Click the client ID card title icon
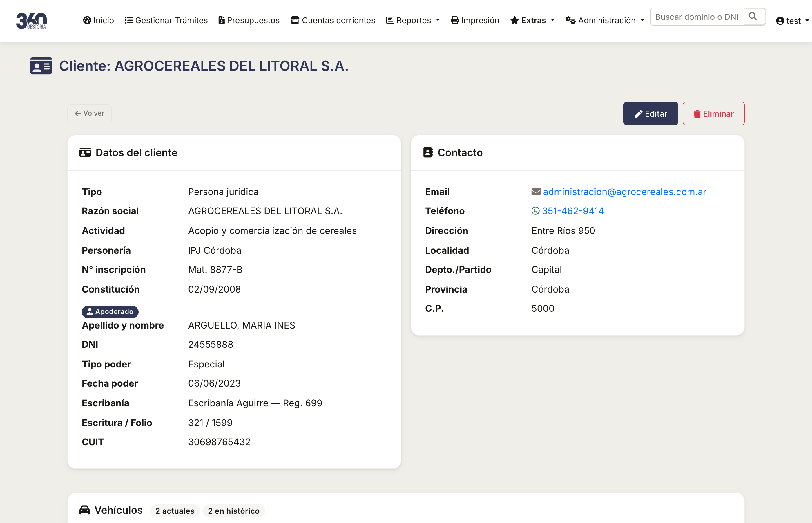 (x=41, y=66)
